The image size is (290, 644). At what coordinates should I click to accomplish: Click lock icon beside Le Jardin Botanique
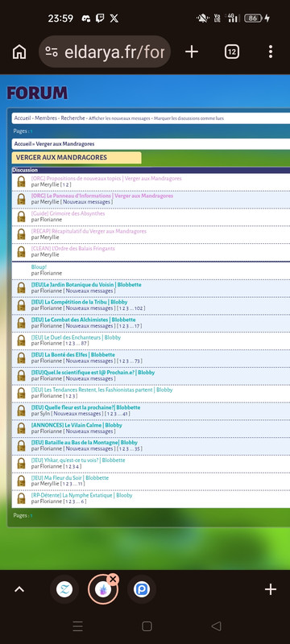pos(21,287)
